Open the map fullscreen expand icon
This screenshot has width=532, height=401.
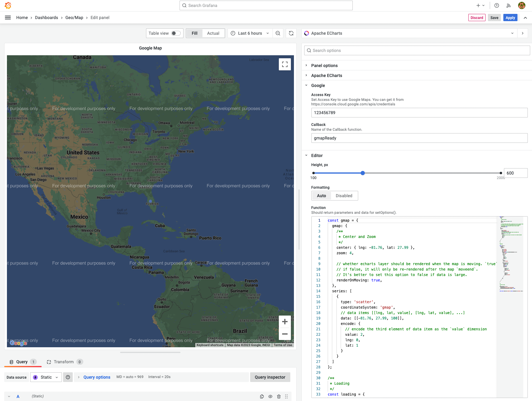pos(285,64)
